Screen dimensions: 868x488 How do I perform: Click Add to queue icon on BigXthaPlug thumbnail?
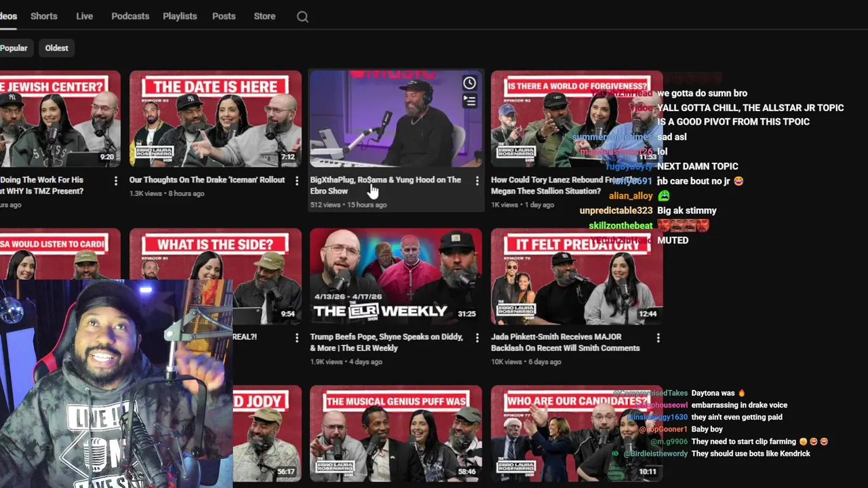tap(469, 101)
